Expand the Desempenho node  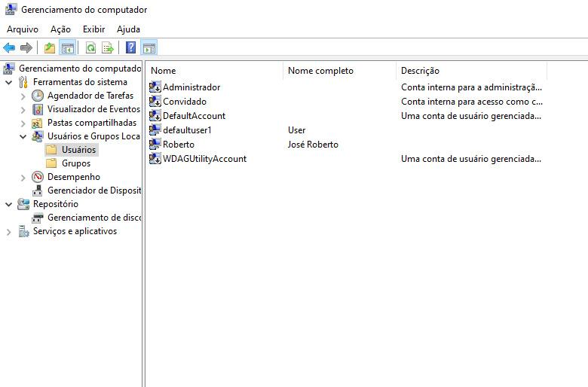tap(23, 177)
